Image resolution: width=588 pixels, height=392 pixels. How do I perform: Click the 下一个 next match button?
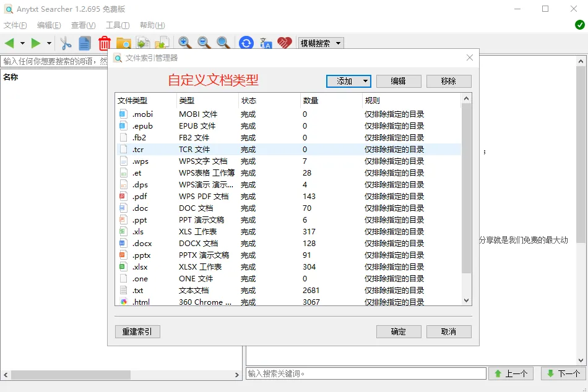point(563,373)
